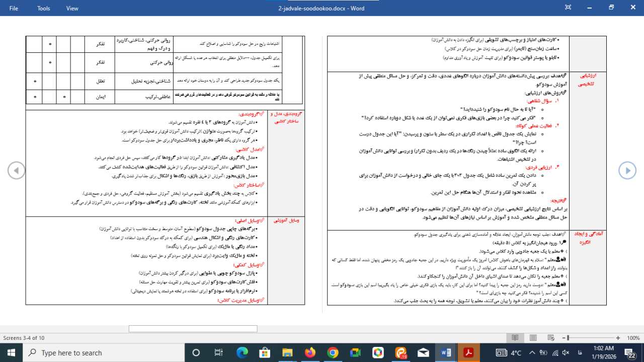
Task: Click the zoom slider handle
Action: point(568,338)
